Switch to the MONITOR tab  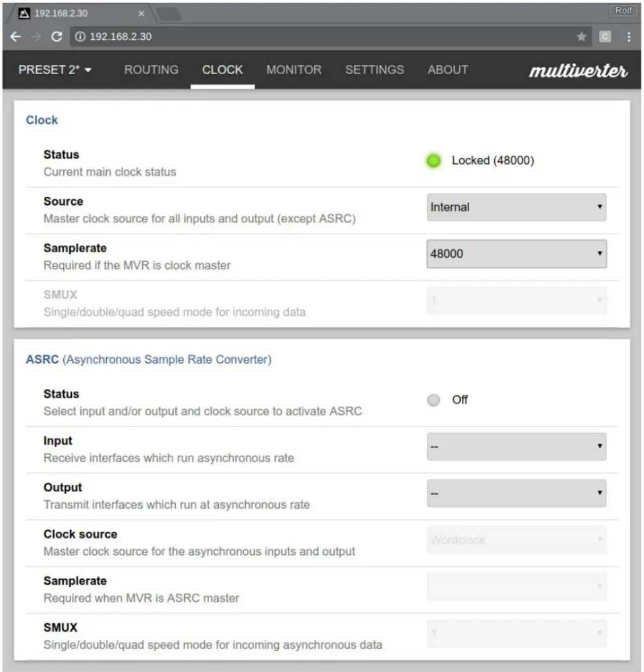pos(294,70)
